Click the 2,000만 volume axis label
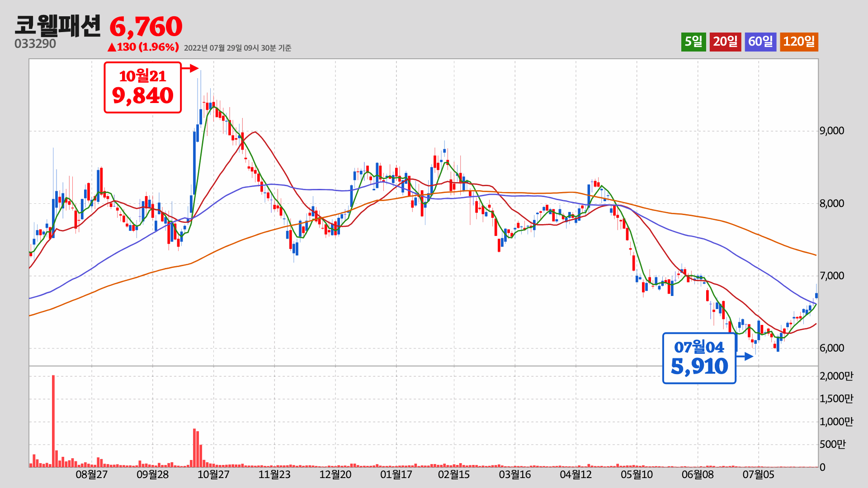This screenshot has width=868, height=488. click(x=836, y=376)
